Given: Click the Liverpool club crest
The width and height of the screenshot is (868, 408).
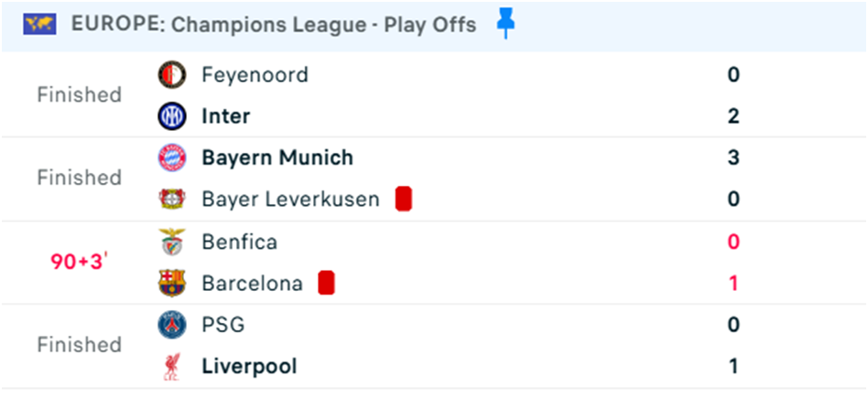Looking at the screenshot, I should 171,367.
